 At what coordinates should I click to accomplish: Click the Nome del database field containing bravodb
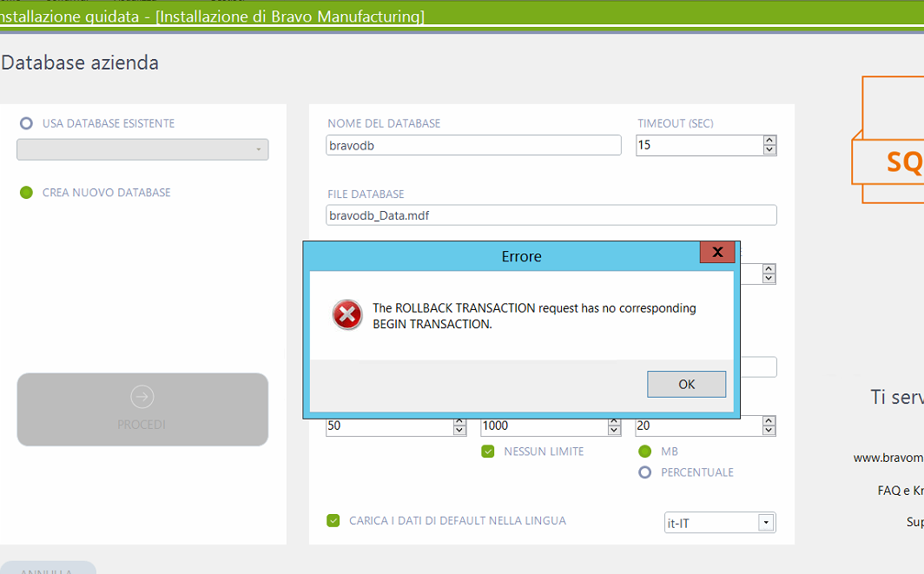pos(473,146)
